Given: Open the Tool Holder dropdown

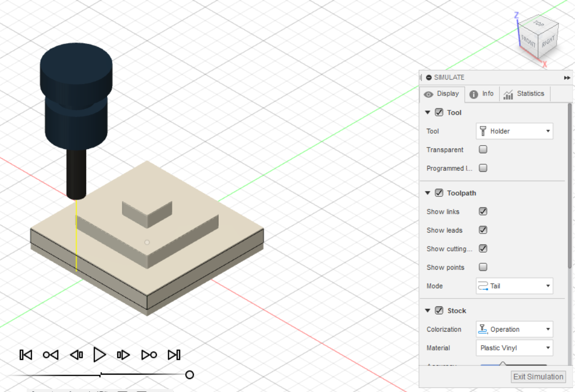Looking at the screenshot, I should (x=515, y=131).
